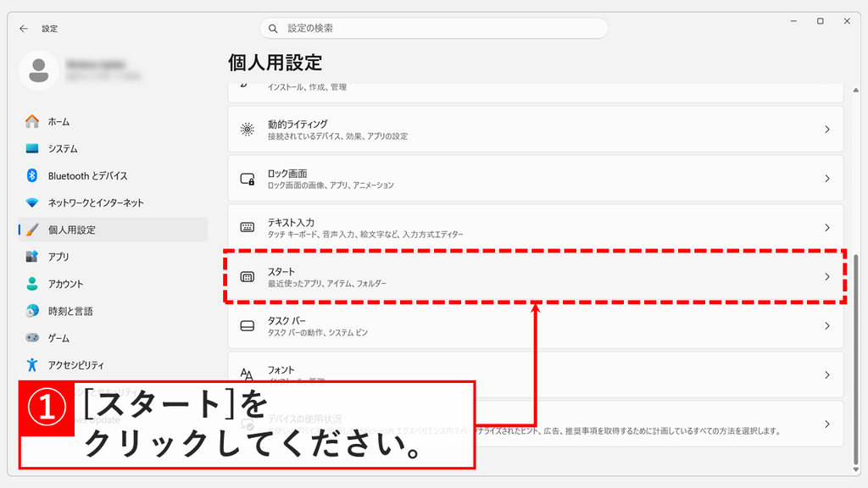Image resolution: width=868 pixels, height=488 pixels.
Task: Open アクセシビリティ in the sidebar
Action: [113, 364]
